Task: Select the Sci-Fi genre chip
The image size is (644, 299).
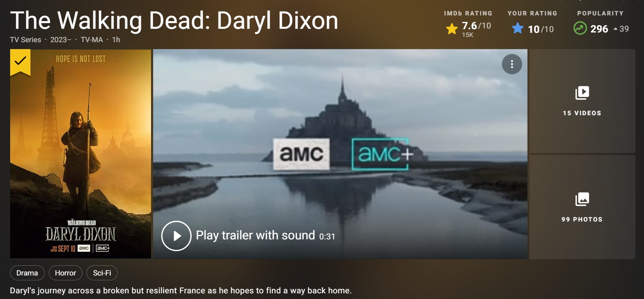Action: click(102, 273)
